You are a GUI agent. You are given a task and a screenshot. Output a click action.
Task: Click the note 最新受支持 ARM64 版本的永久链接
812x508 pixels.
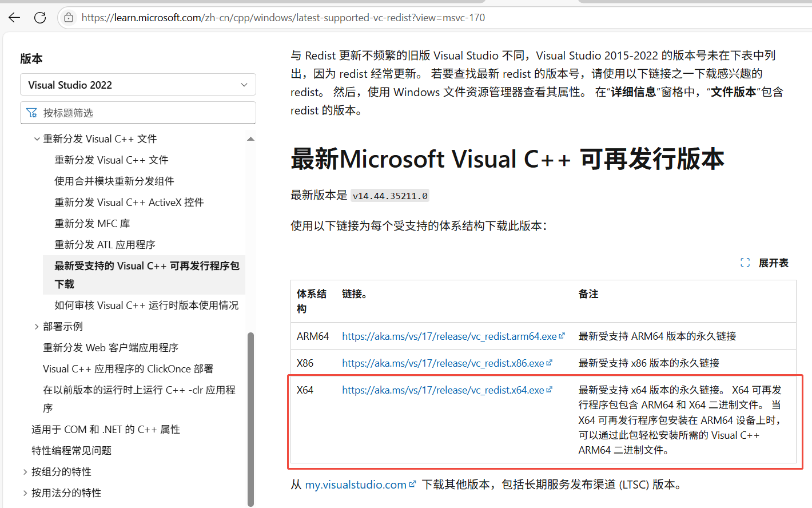[x=657, y=336]
